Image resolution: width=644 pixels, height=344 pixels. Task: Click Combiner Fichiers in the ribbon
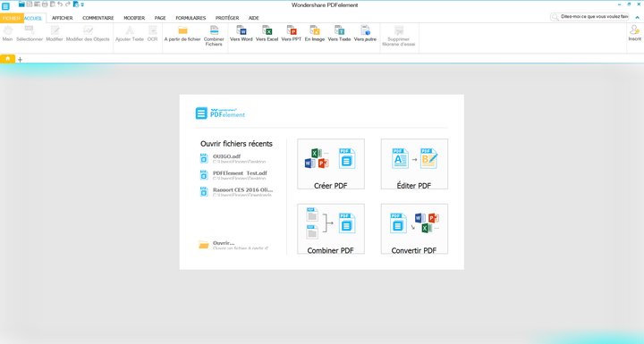[x=214, y=36]
